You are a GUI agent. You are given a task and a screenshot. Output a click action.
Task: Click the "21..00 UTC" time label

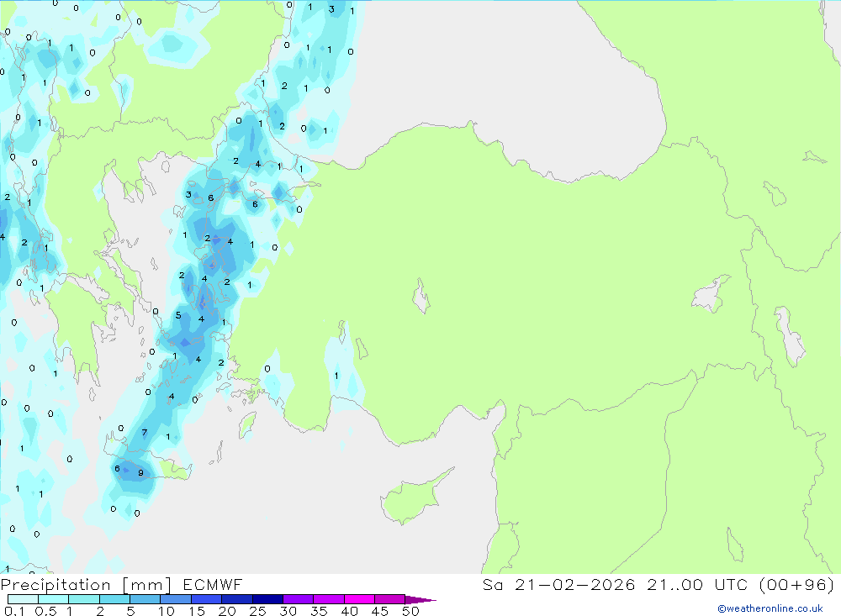pos(698,584)
